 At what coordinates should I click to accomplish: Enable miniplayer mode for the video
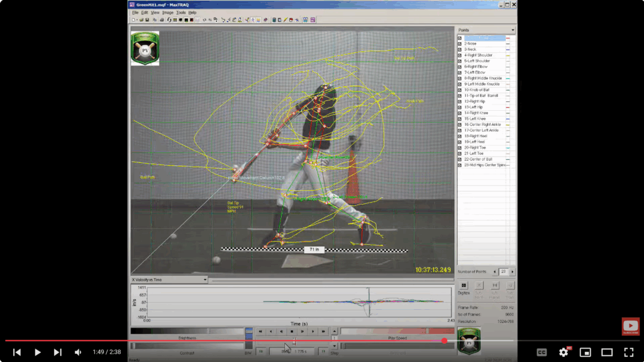click(585, 353)
